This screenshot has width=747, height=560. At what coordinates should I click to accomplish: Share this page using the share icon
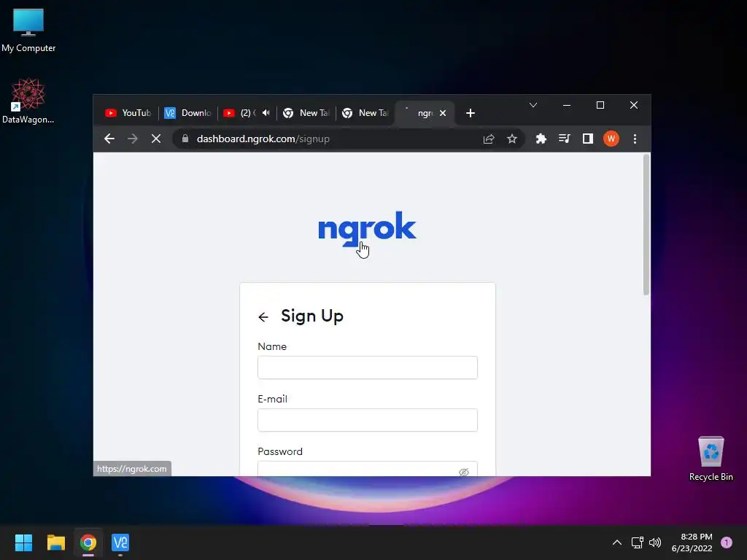pyautogui.click(x=489, y=139)
